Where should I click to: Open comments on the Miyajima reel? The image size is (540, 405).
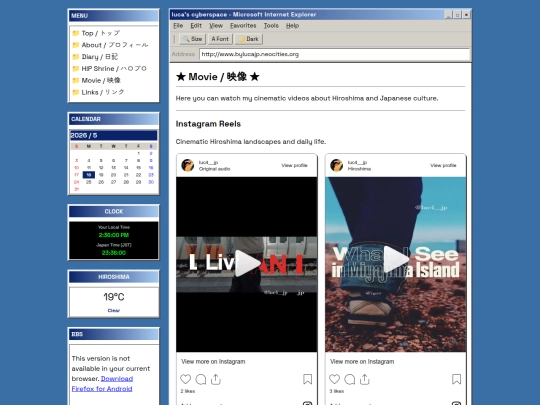click(x=349, y=379)
